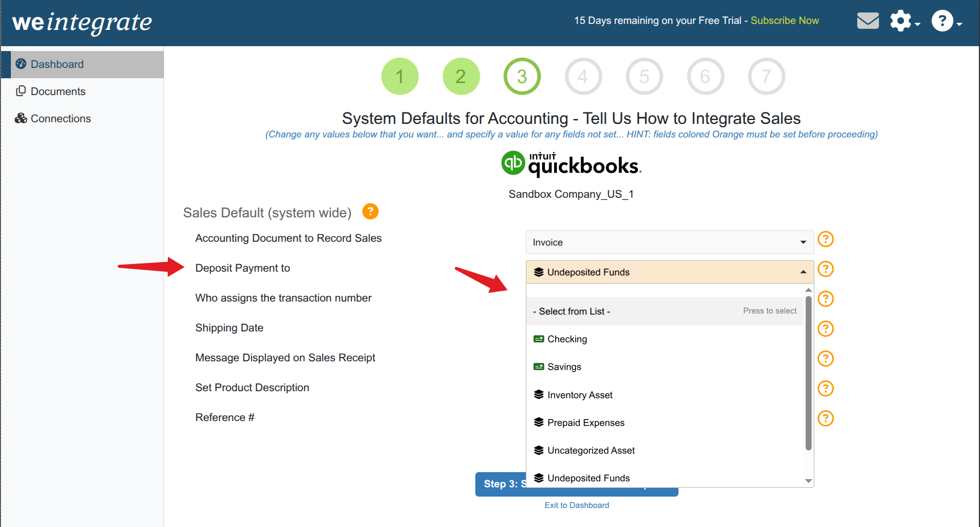Image resolution: width=980 pixels, height=527 pixels.
Task: Click help icon for Reference # row
Action: coord(825,418)
